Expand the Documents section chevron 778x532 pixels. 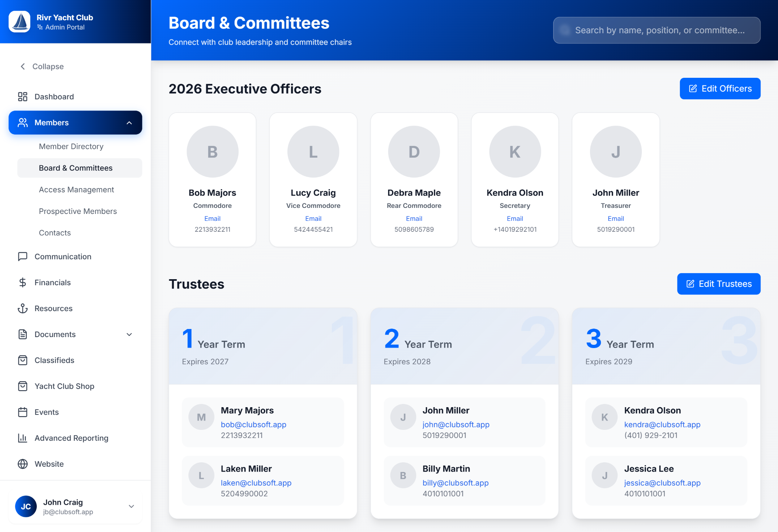[x=129, y=334]
